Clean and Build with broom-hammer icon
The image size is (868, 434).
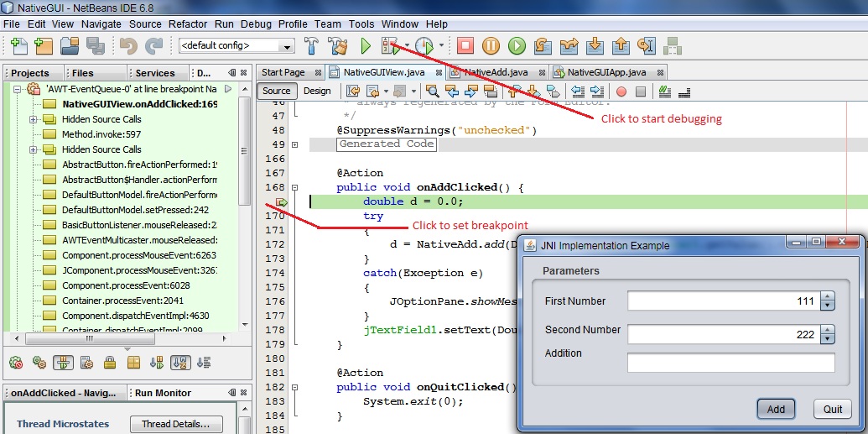(338, 46)
